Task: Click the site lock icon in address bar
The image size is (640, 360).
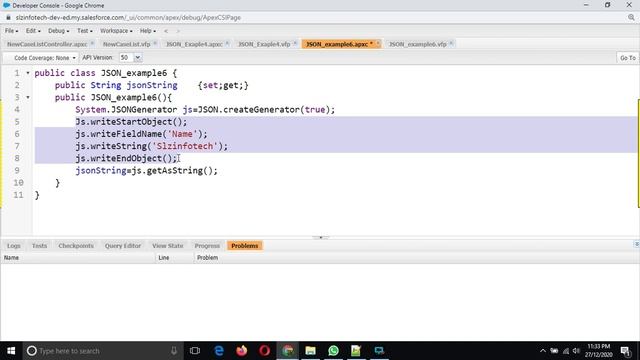Action: coord(8,18)
